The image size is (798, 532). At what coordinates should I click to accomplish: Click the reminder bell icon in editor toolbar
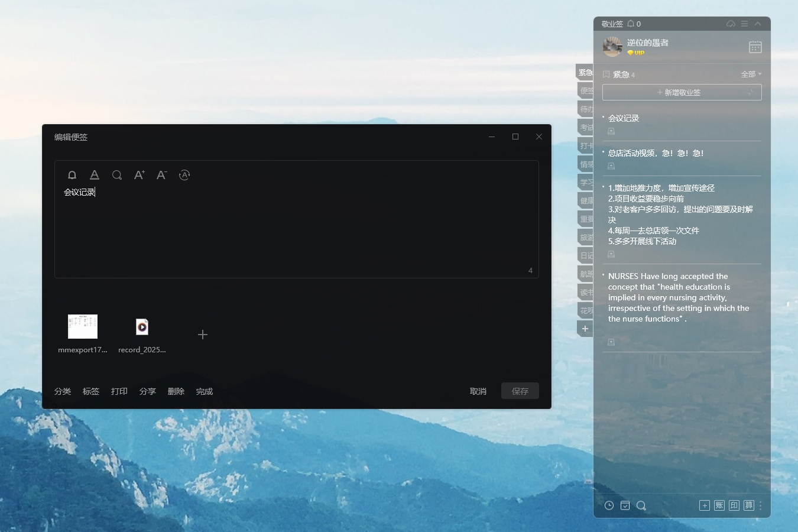click(72, 175)
